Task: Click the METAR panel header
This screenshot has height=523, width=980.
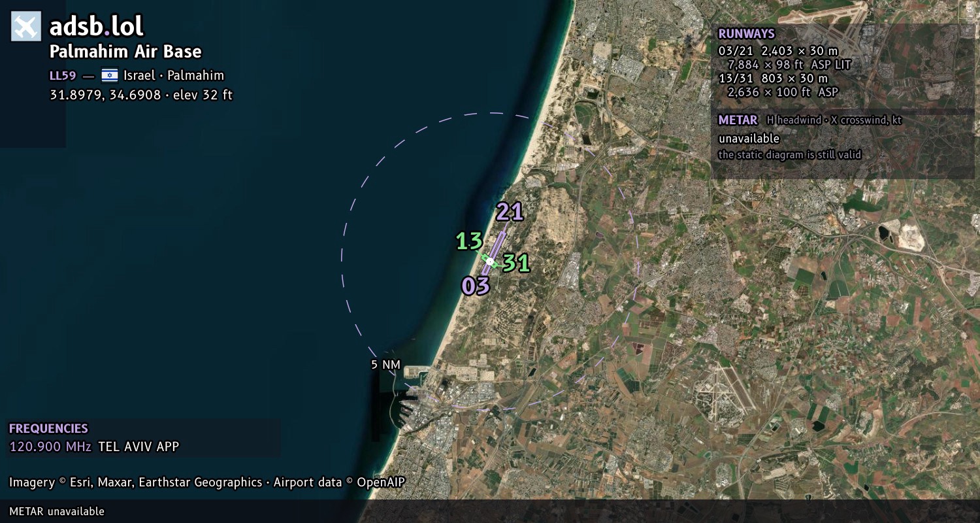Action: [x=738, y=120]
